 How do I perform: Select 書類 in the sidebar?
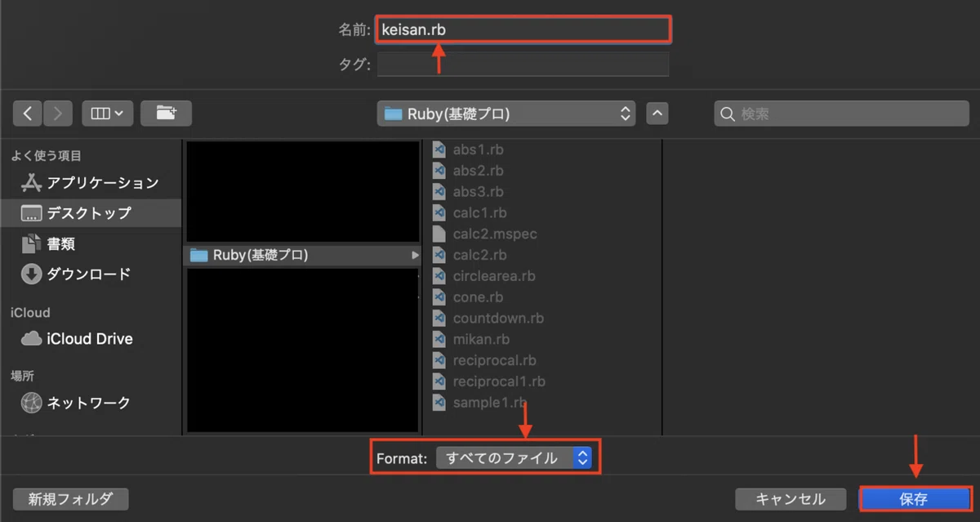point(90,243)
